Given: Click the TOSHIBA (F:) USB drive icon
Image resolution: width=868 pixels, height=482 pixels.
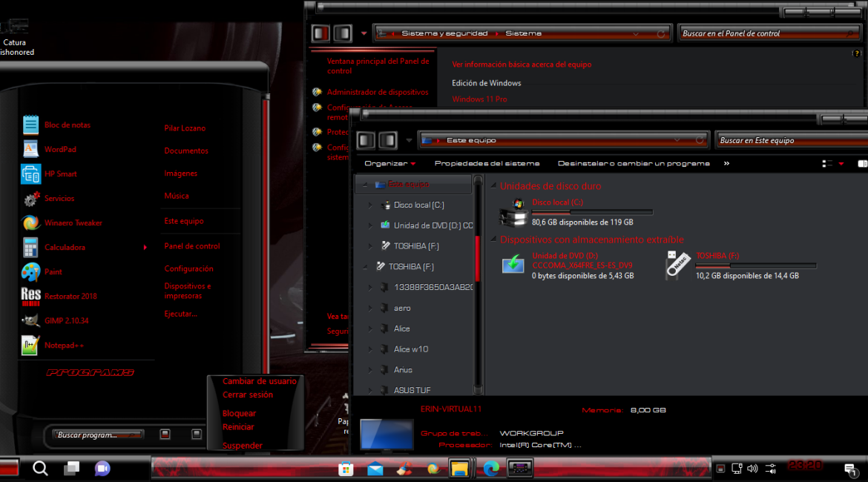Looking at the screenshot, I should point(678,265).
